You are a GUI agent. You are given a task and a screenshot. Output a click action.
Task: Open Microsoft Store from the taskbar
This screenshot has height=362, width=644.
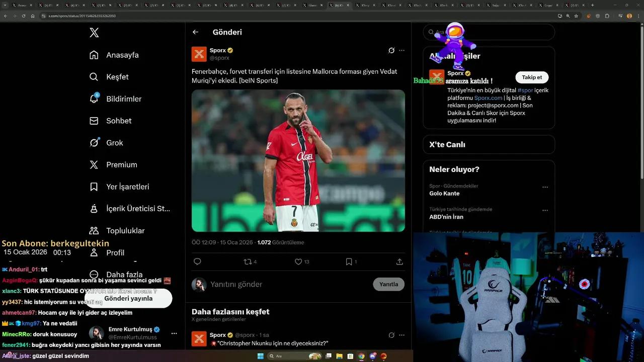tap(351, 356)
